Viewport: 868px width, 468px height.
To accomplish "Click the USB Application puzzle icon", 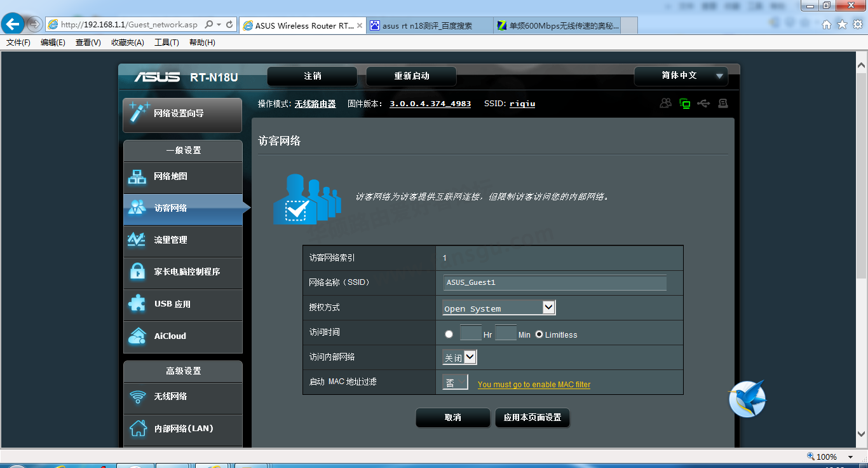I will click(x=137, y=304).
